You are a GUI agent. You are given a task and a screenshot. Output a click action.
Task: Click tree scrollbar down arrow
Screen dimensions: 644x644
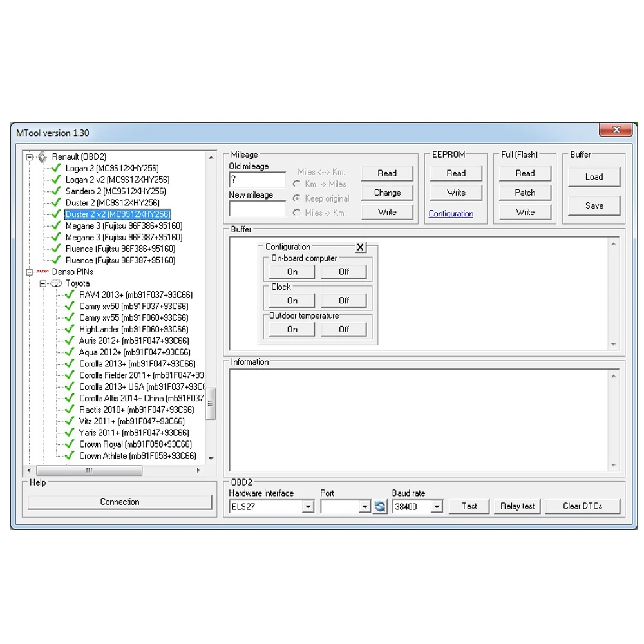[x=211, y=458]
